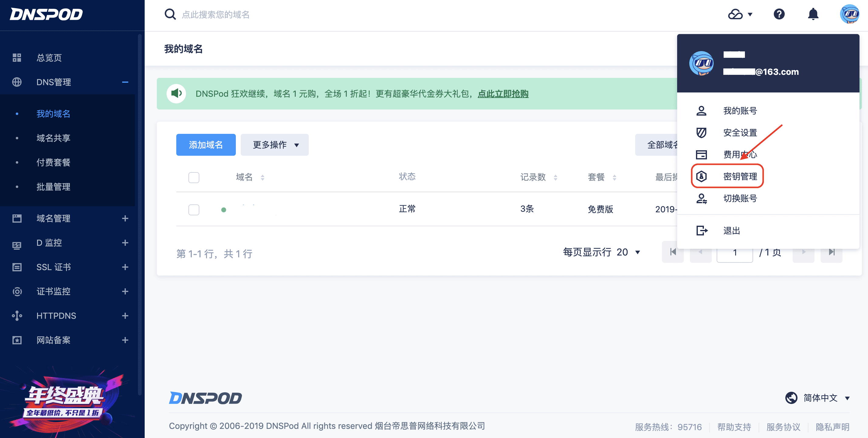Click the 网站备案 star icon

click(17, 340)
